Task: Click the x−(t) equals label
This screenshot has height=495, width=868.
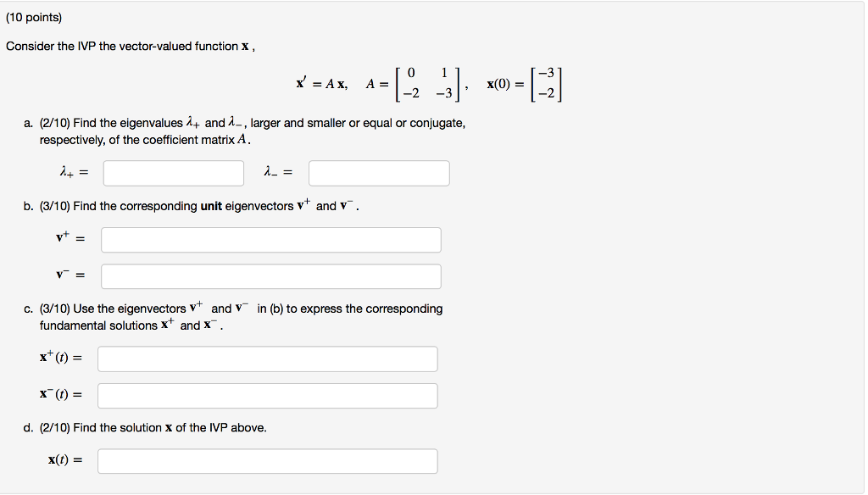Action: pyautogui.click(x=60, y=394)
